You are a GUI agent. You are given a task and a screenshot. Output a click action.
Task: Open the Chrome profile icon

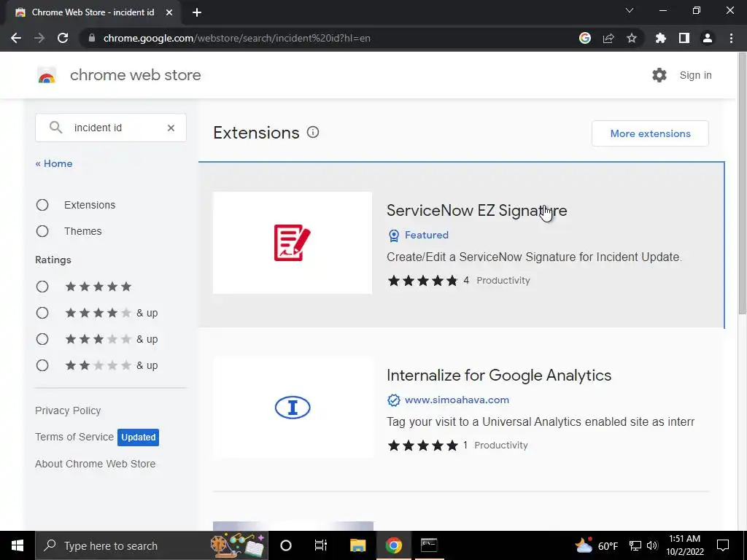[x=708, y=38]
